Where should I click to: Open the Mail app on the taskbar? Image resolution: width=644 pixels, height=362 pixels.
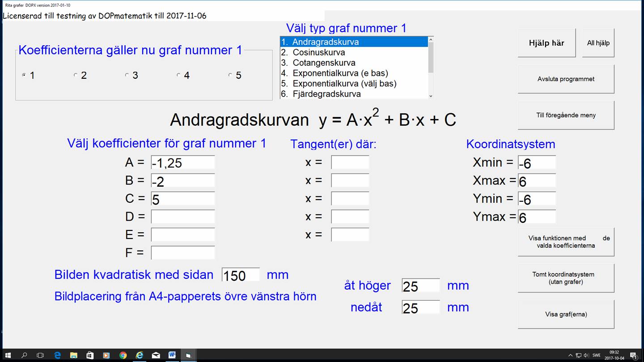156,355
